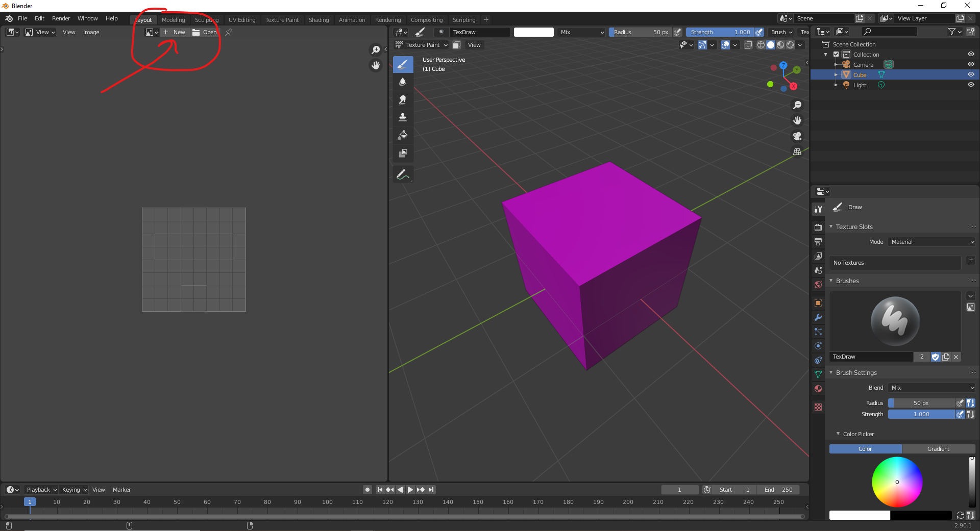Open the File menu
Screen dimensions: 980x531
coord(22,18)
